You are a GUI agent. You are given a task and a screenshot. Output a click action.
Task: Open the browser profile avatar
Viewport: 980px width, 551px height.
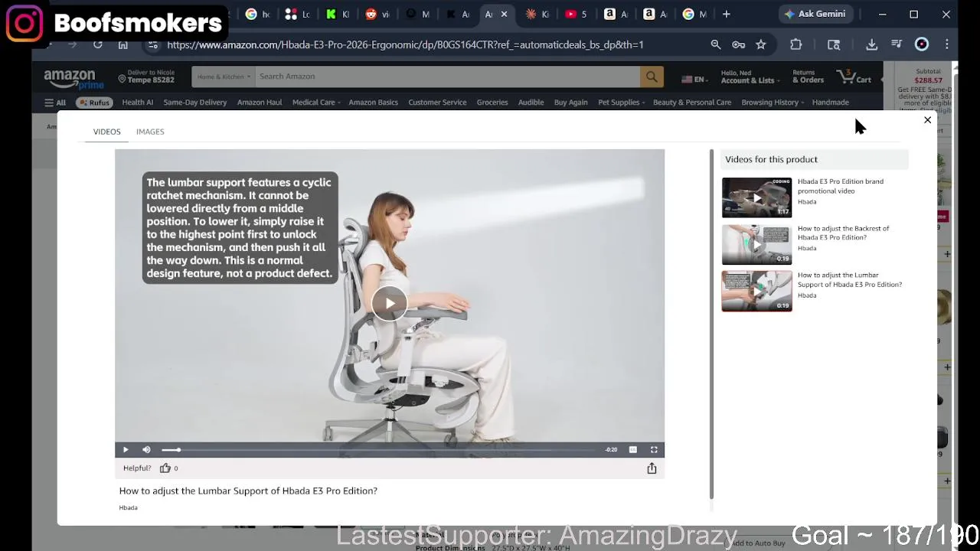point(922,45)
